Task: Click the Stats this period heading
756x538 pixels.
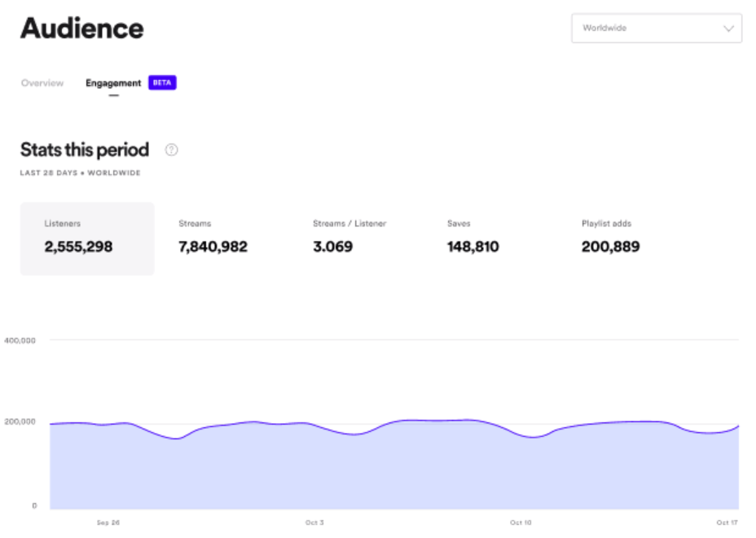Action: pos(85,150)
